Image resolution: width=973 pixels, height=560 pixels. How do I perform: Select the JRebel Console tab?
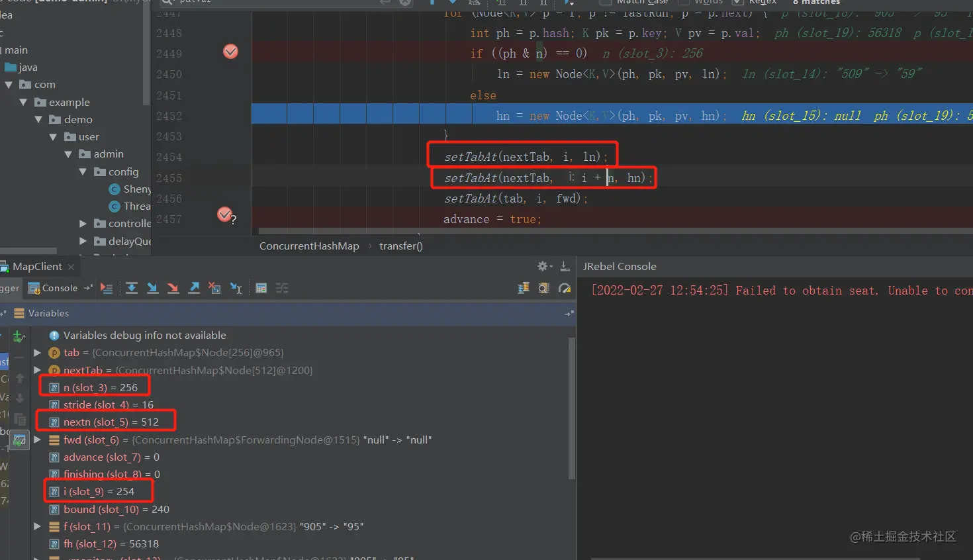620,266
